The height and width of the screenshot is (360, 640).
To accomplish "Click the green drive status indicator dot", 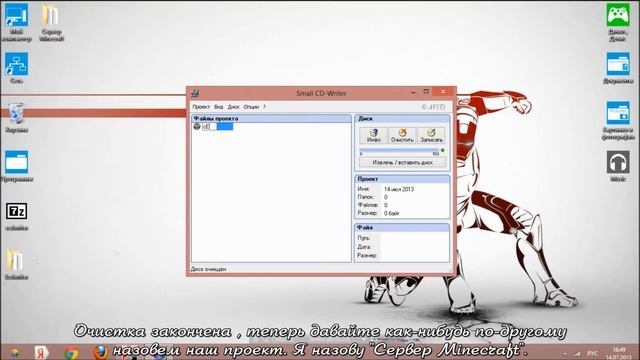I will (x=442, y=151).
